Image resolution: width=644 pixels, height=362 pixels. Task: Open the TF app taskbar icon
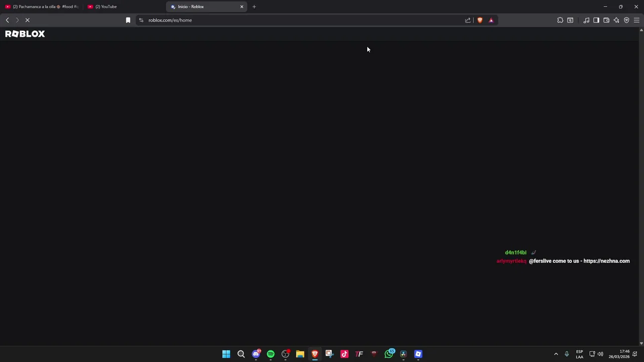pos(359,354)
